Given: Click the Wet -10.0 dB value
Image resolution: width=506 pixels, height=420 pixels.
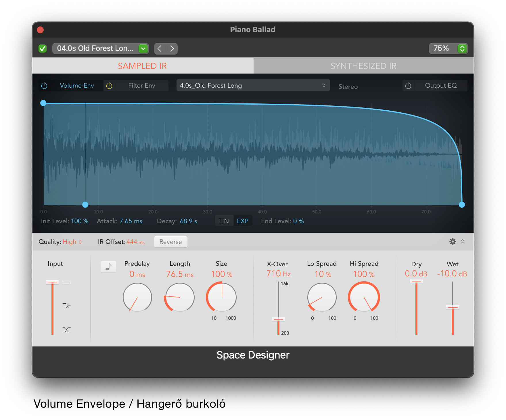Looking at the screenshot, I should coord(452,273).
